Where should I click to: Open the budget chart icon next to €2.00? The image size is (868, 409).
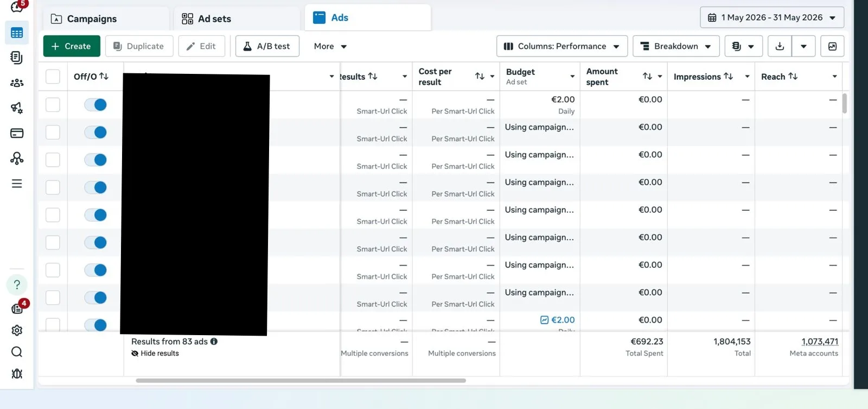click(545, 320)
